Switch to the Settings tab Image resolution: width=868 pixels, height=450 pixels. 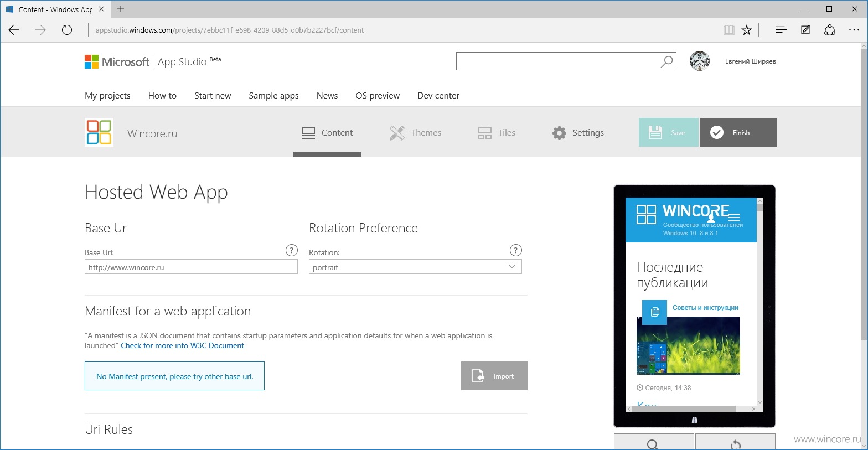(x=578, y=132)
